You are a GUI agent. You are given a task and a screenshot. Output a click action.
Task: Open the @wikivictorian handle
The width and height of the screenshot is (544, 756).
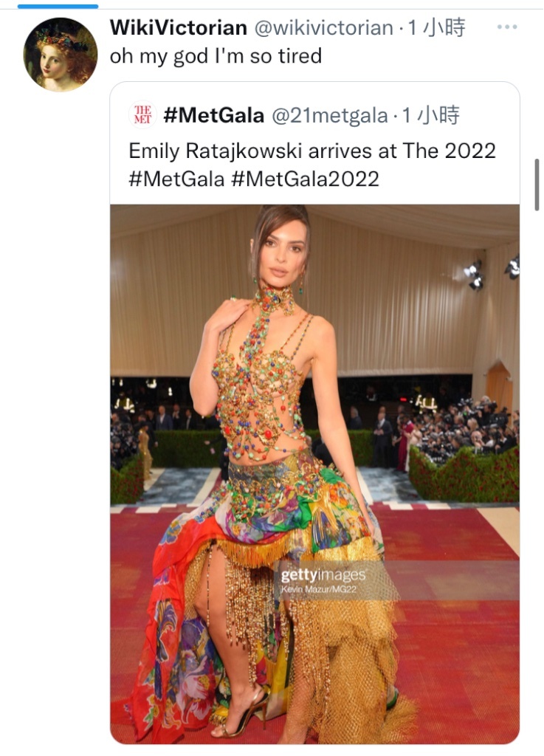[323, 28]
